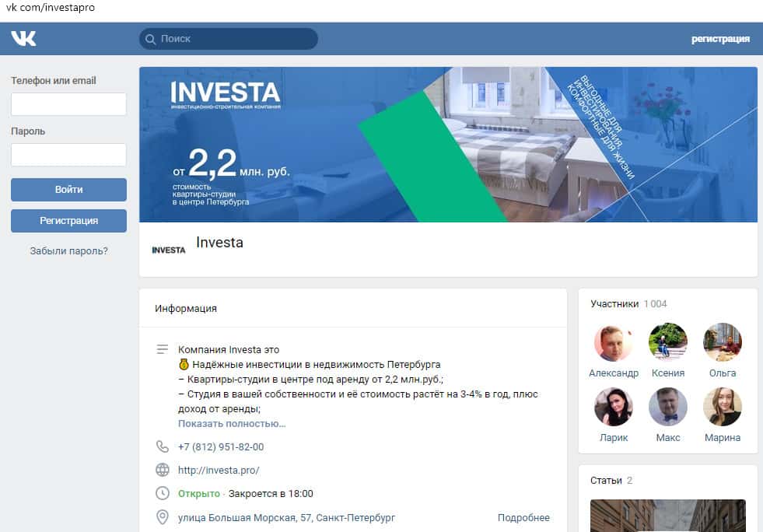Click the INVESTA cover banner image

[448, 145]
